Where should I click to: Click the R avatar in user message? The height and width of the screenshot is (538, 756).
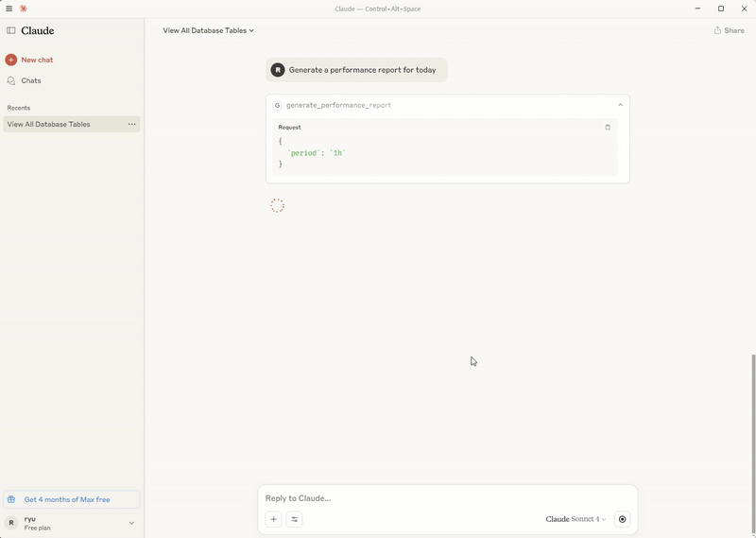pyautogui.click(x=278, y=70)
